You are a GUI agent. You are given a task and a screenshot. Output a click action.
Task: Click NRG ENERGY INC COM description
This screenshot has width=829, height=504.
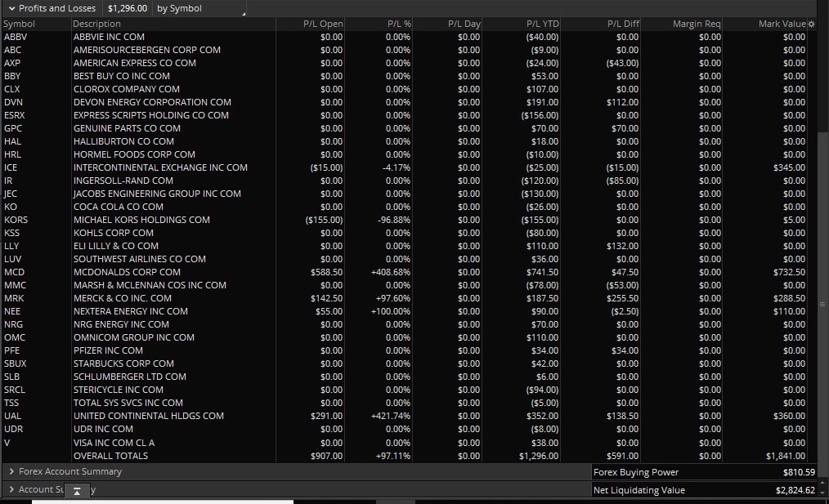point(121,324)
